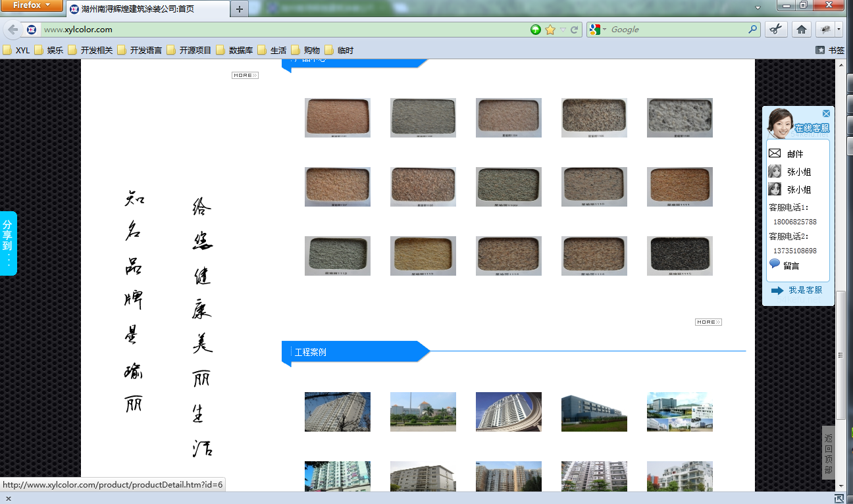Image resolution: width=853 pixels, height=504 pixels.
Task: Go back with the browser back arrow
Action: pyautogui.click(x=13, y=30)
